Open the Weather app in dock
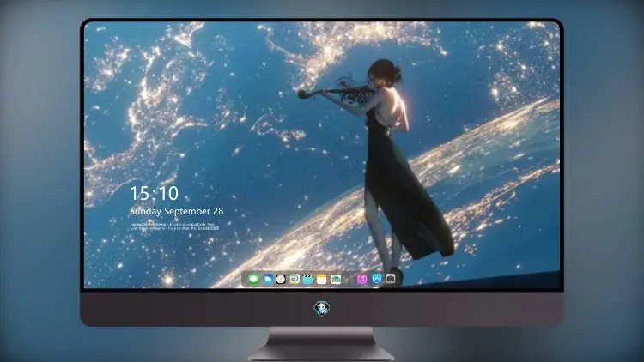 pyautogui.click(x=268, y=279)
